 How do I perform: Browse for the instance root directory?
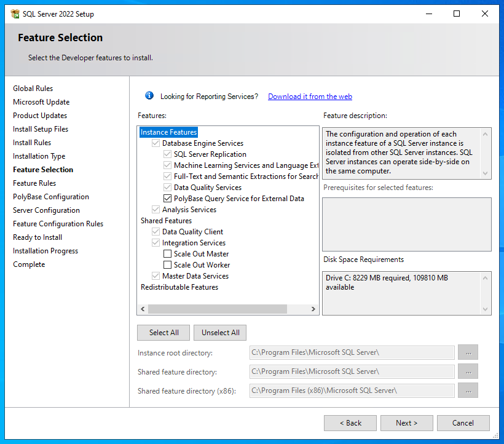[x=468, y=352]
